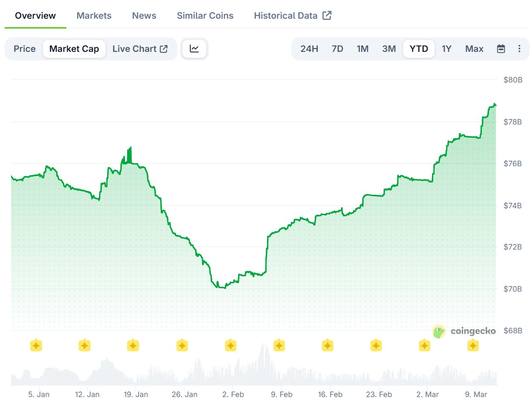Screen dimensions: 532x403
Task: Open the three-dot chart options menu
Action: click(x=519, y=49)
